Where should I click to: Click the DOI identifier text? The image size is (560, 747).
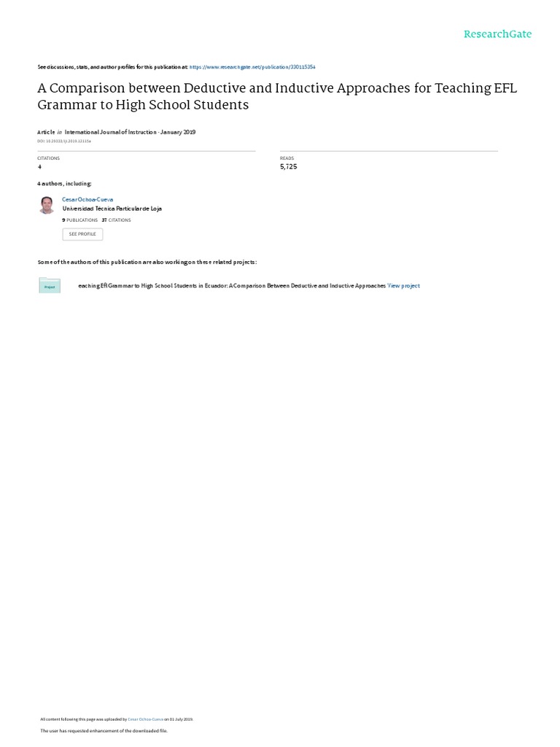point(64,141)
